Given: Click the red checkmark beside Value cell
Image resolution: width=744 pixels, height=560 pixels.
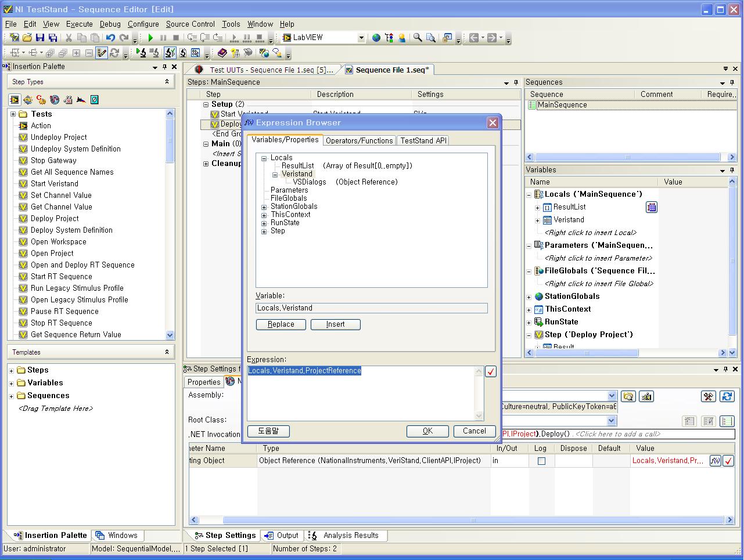Looking at the screenshot, I should pos(728,461).
